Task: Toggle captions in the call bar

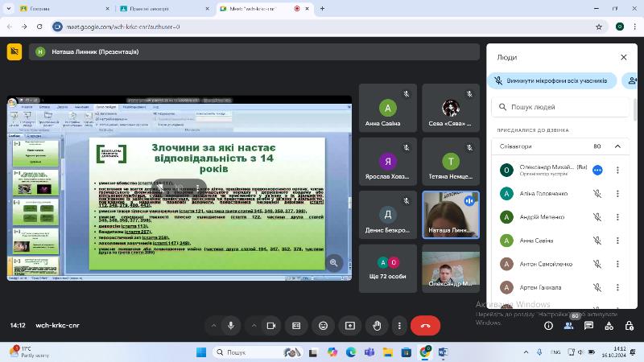Action: pos(297,326)
